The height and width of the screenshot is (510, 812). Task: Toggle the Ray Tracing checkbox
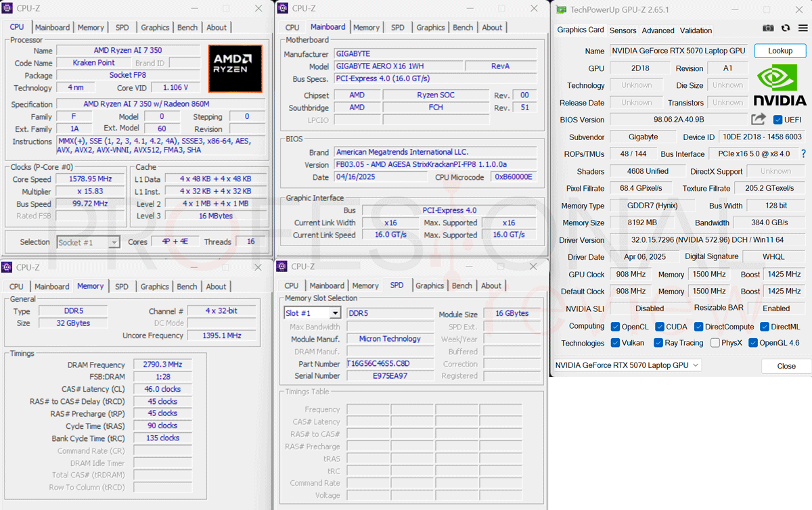coord(658,343)
